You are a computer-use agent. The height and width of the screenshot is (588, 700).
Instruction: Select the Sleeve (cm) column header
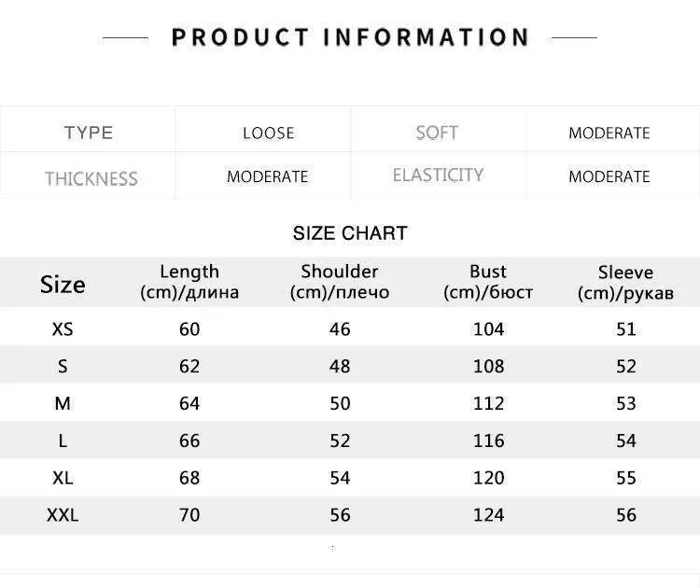[625, 283]
